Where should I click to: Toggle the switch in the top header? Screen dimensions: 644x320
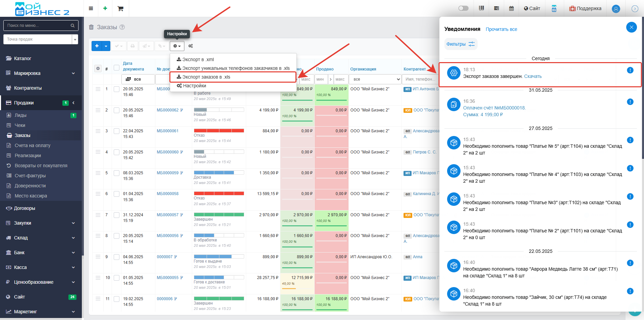(x=463, y=8)
